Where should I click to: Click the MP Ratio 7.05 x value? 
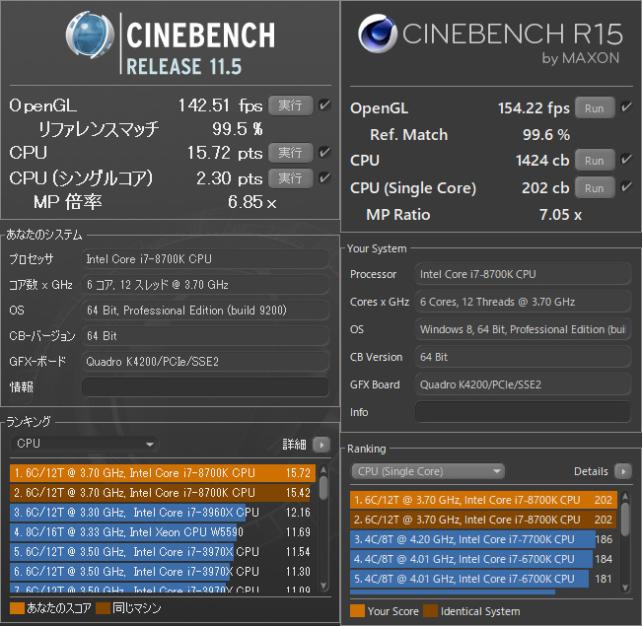click(x=560, y=215)
